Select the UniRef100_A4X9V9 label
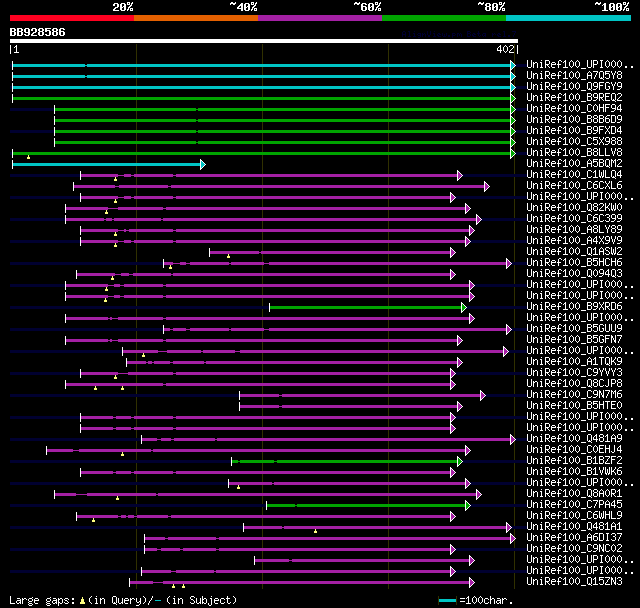Viewport: 640px width, 608px height. click(x=574, y=241)
